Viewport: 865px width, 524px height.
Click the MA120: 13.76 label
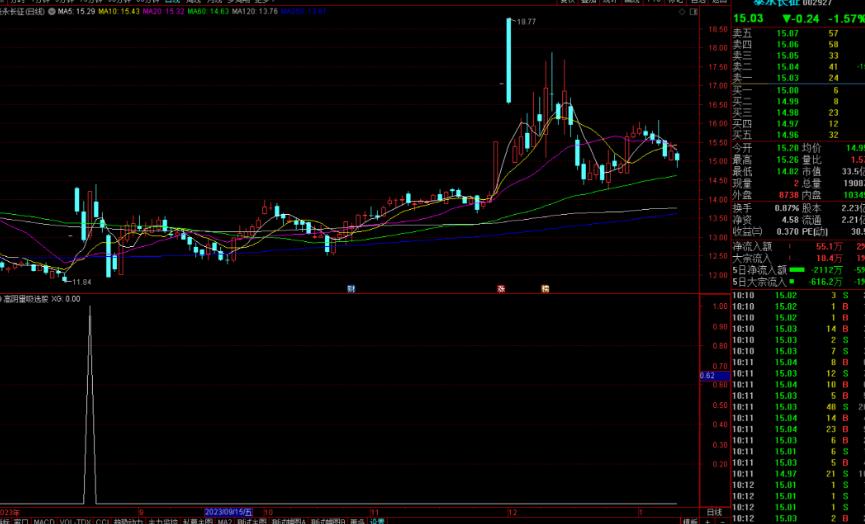click(254, 11)
